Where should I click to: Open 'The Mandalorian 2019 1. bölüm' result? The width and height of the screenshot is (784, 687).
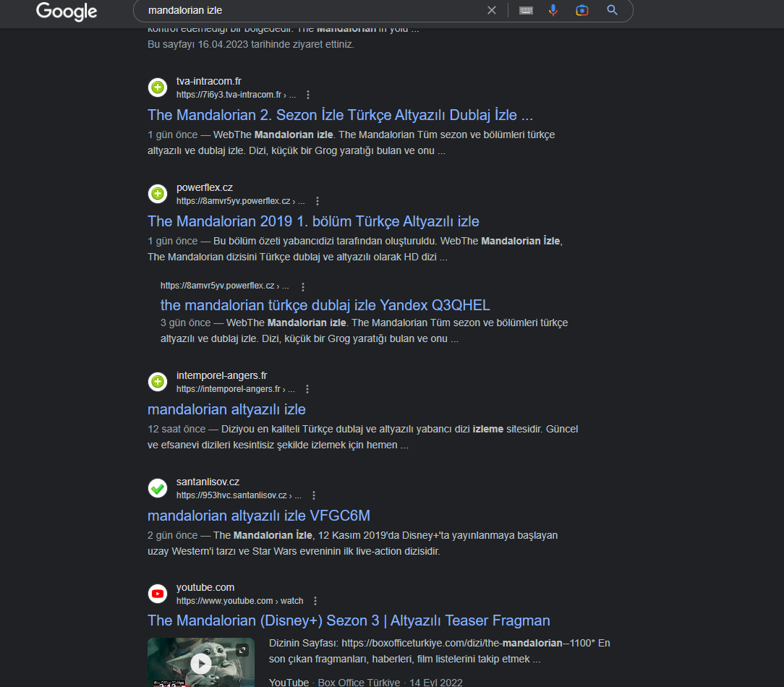(x=313, y=221)
